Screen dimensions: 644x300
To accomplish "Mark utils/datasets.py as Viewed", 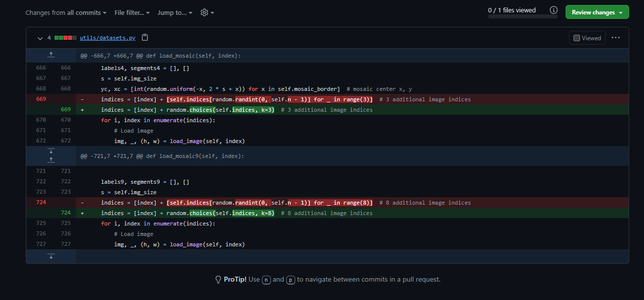I will click(x=587, y=38).
